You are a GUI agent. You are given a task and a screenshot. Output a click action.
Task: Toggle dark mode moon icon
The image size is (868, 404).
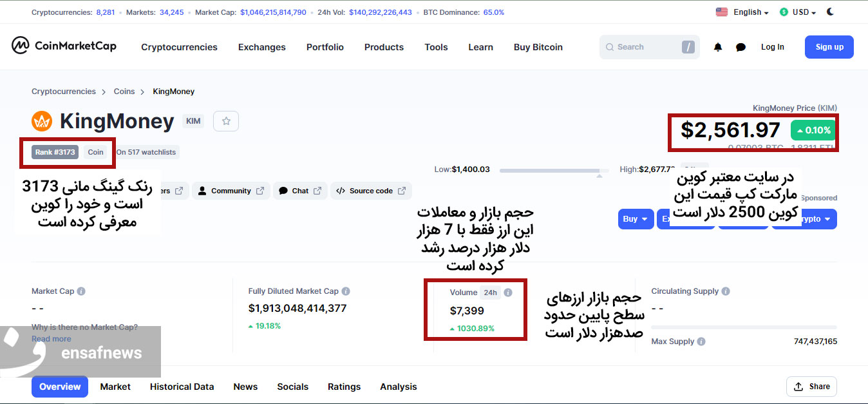point(831,12)
